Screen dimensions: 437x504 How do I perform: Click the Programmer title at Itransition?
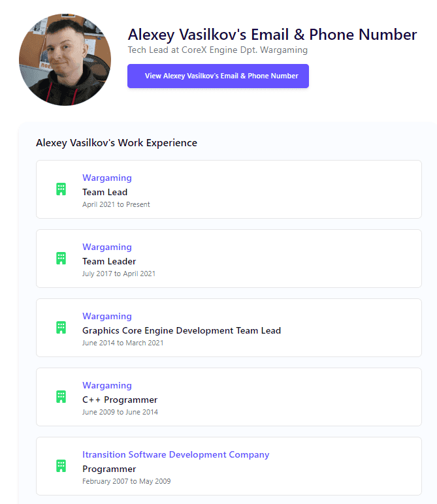pos(109,469)
